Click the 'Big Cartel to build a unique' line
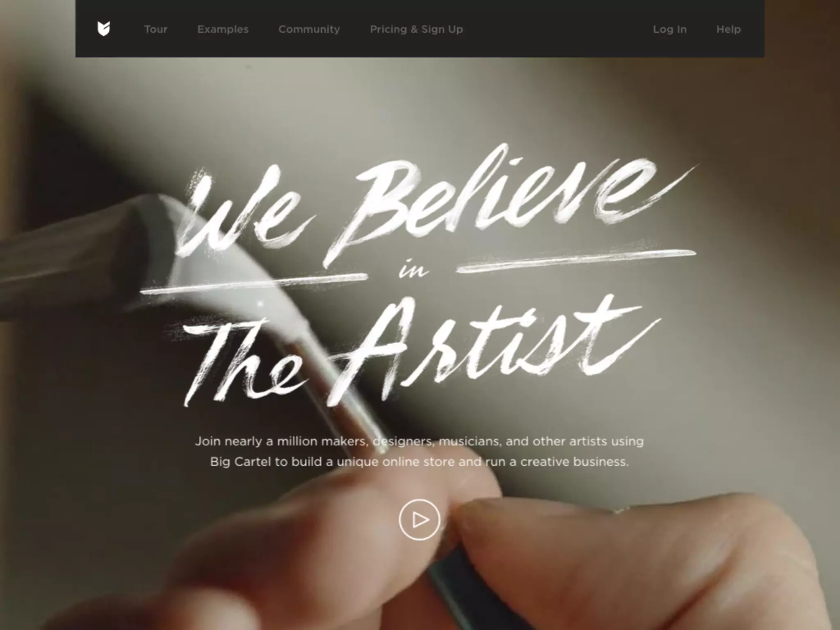This screenshot has width=840, height=630. (419, 462)
